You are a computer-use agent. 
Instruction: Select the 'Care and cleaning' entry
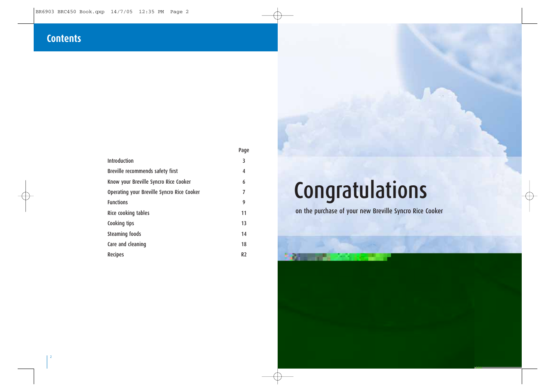click(127, 244)
